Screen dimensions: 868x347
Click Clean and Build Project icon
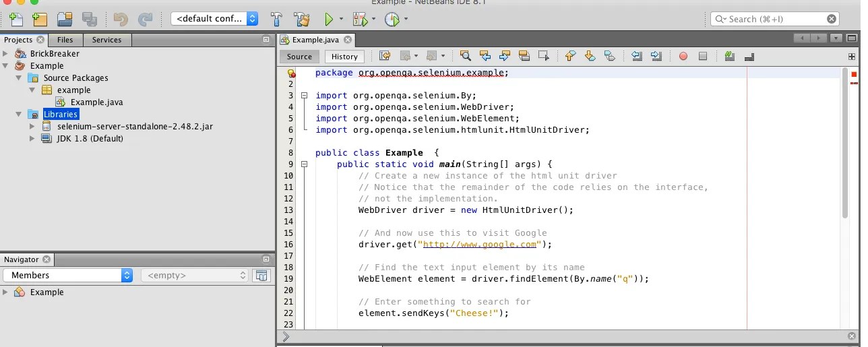pyautogui.click(x=301, y=20)
